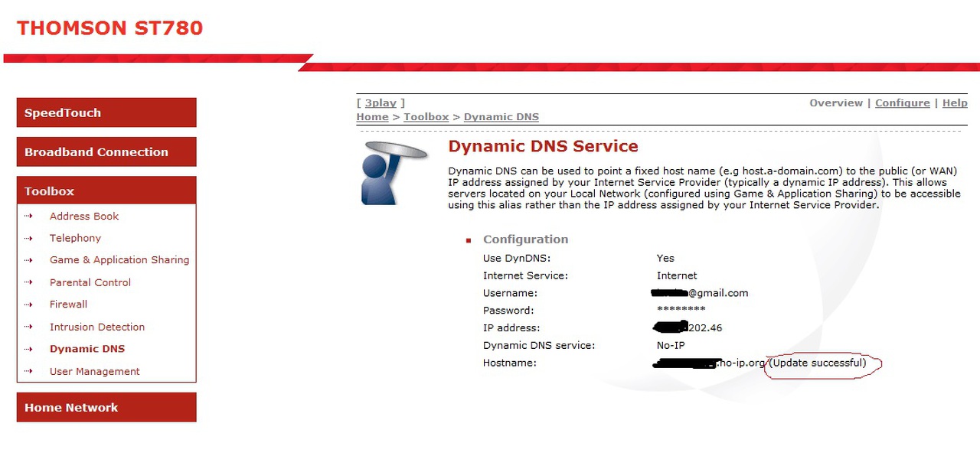
Task: Go to Toolbox breadcrumb
Action: (426, 117)
